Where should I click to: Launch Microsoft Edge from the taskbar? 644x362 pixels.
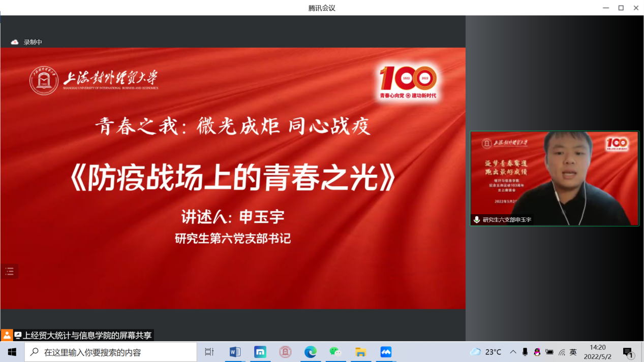tap(311, 352)
